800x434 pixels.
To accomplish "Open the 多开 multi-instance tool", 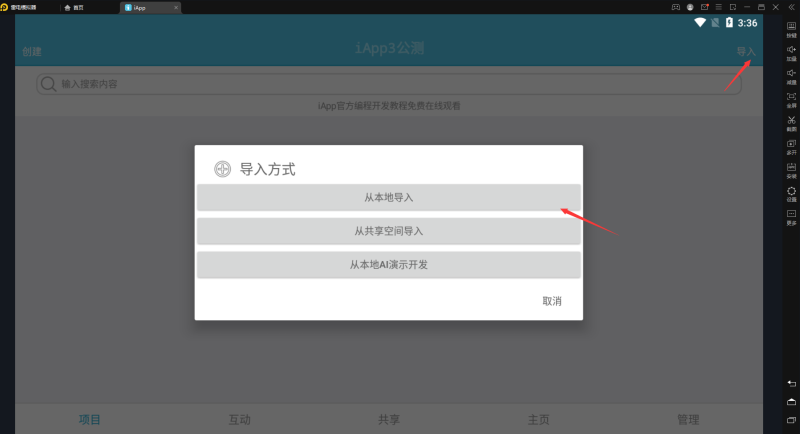I will (791, 146).
